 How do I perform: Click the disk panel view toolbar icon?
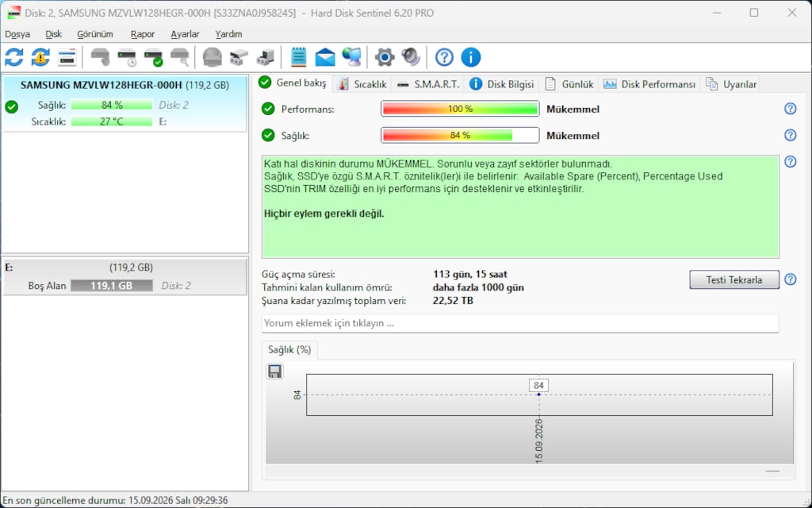click(67, 57)
